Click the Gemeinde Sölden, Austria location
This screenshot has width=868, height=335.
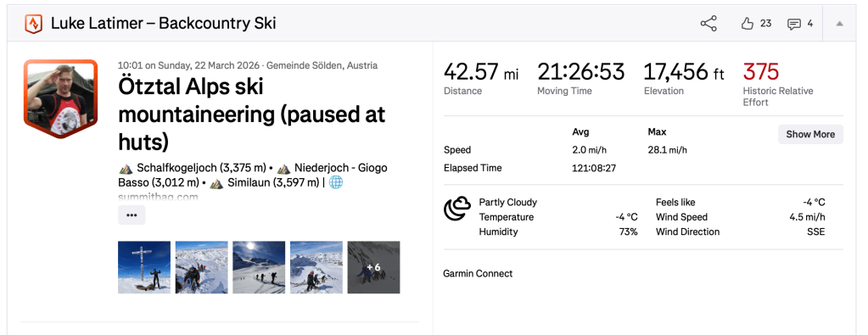(322, 65)
